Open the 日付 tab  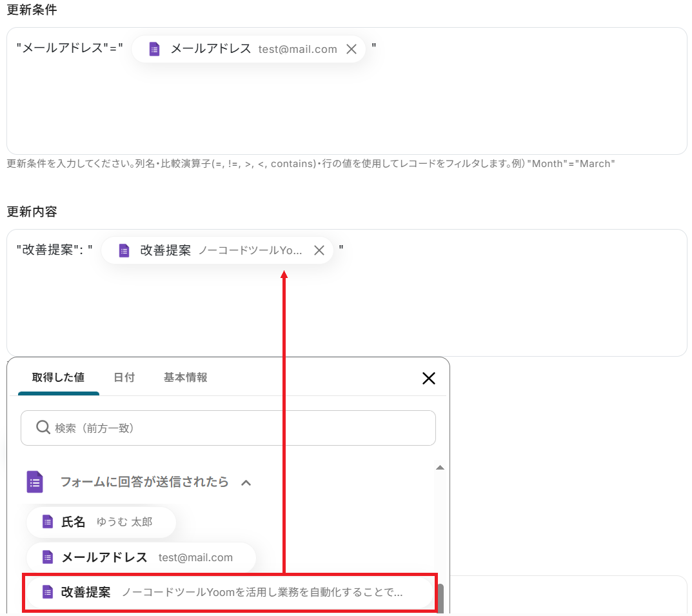pos(124,377)
